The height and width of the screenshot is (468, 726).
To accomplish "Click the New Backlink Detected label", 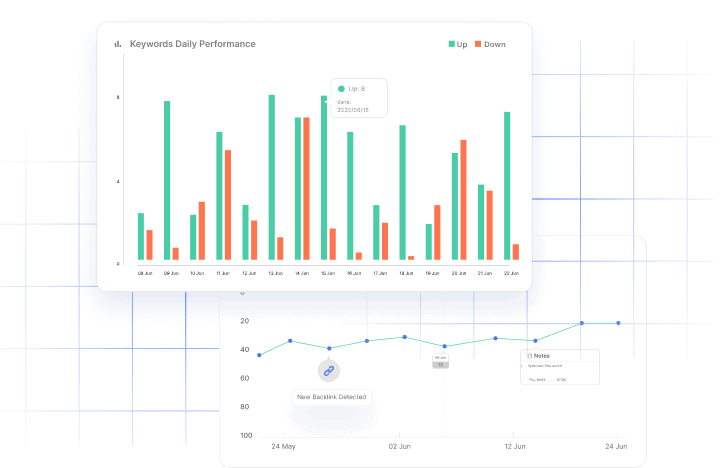I will [332, 397].
